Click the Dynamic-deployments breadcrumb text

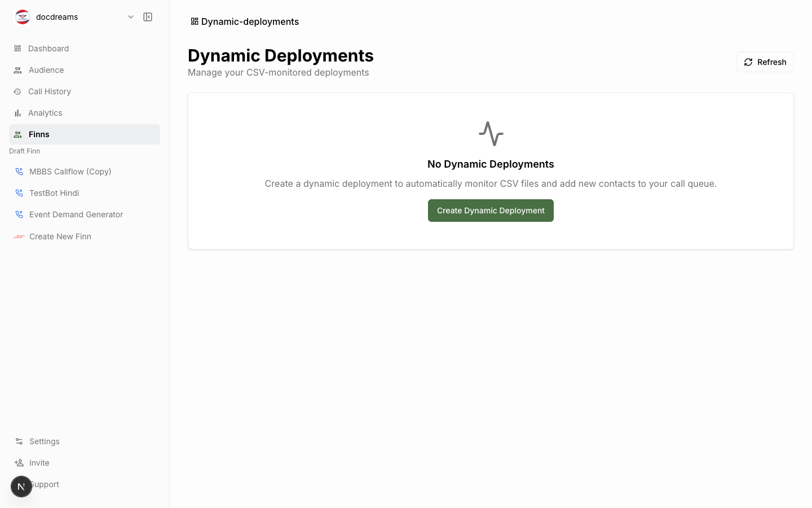click(x=250, y=21)
